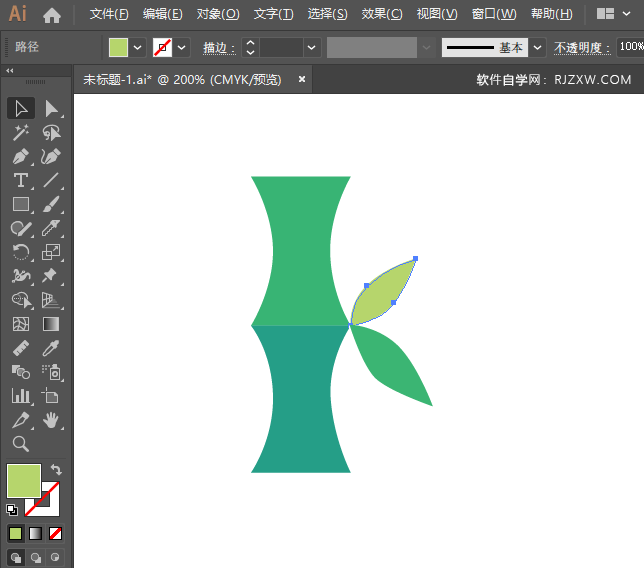The height and width of the screenshot is (568, 644).
Task: Switch to Gradient fill mode
Action: coord(35,533)
